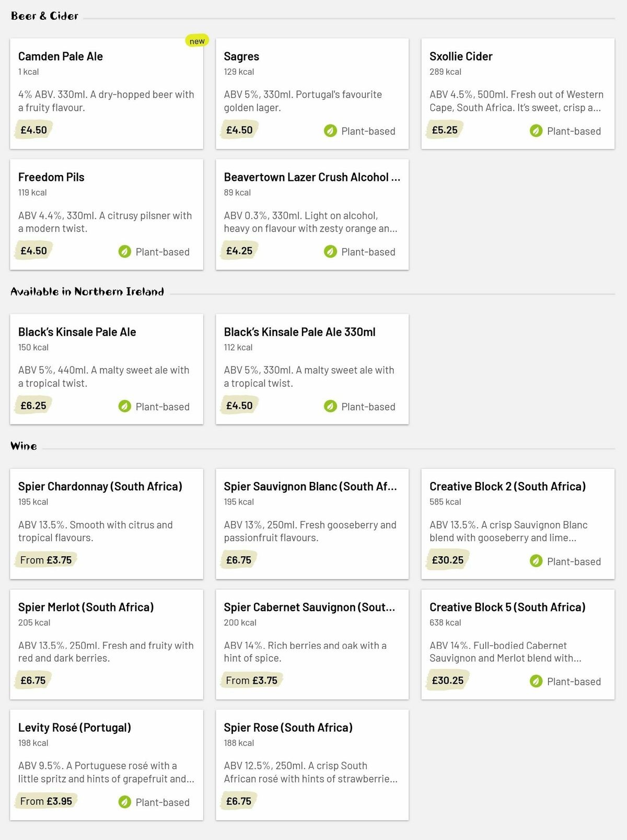Open the Wine section heading
The height and width of the screenshot is (840, 627).
pos(23,446)
